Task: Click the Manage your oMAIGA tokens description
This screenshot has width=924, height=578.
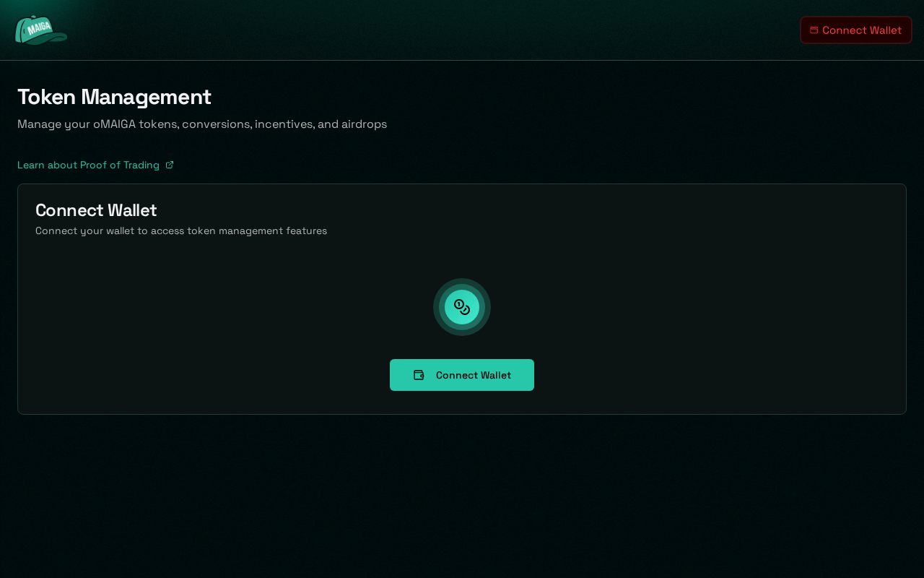Action: [202, 124]
